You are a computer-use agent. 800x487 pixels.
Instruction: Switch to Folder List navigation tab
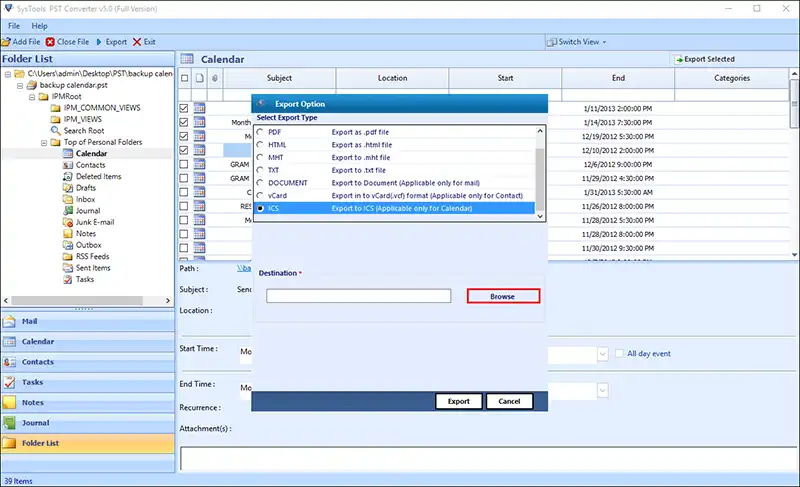coord(87,443)
